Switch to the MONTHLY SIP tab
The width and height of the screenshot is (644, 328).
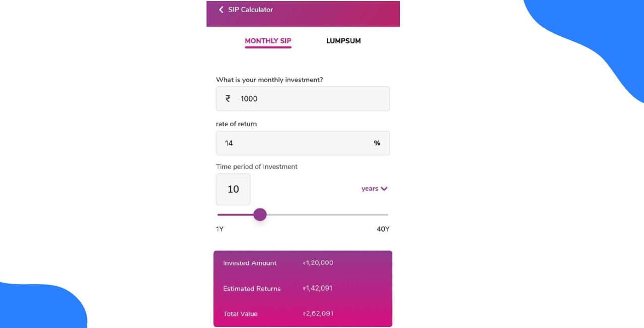click(268, 41)
